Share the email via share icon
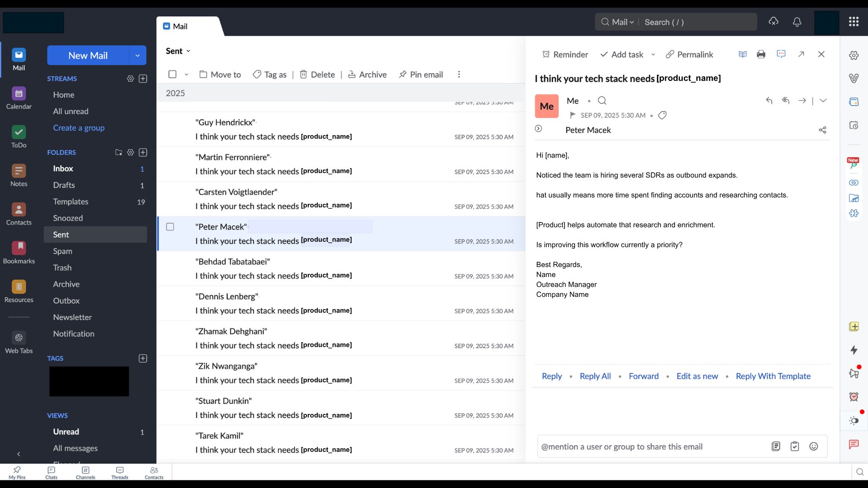The image size is (868, 488). (822, 130)
